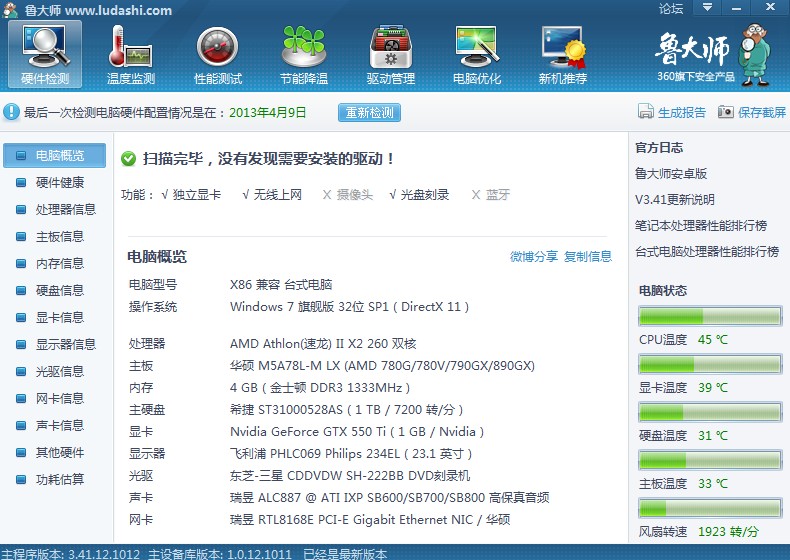790x560 pixels.
Task: Click the 微博分享 share link
Action: click(534, 257)
